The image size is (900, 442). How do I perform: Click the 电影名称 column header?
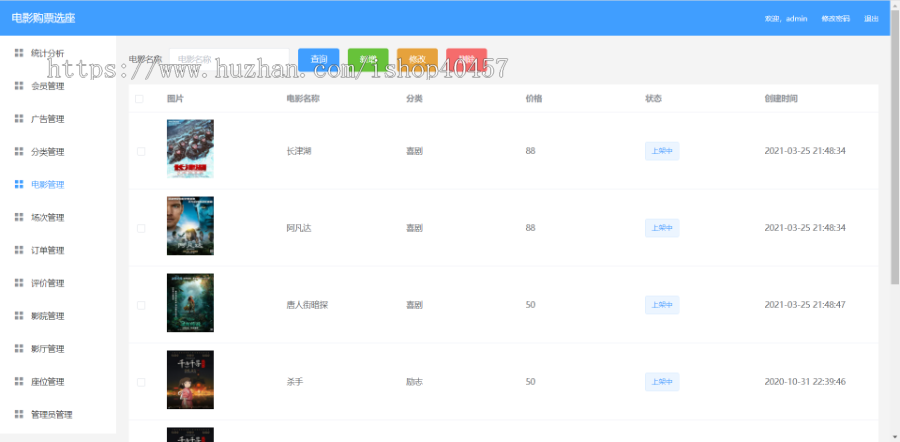(303, 99)
